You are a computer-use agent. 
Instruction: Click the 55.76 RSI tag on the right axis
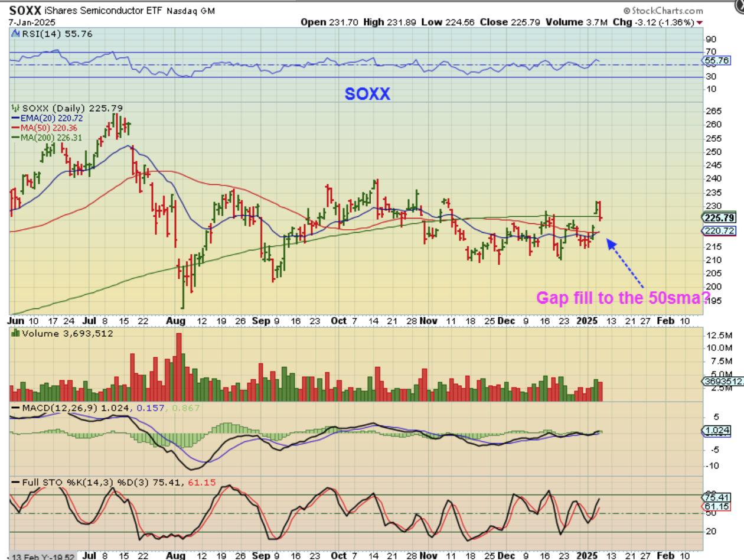717,60
